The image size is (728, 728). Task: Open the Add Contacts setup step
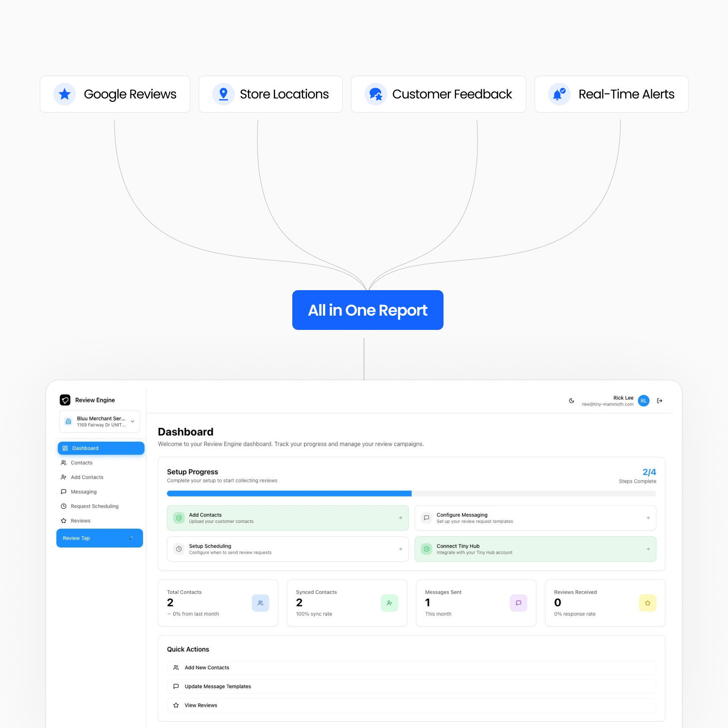tap(288, 518)
